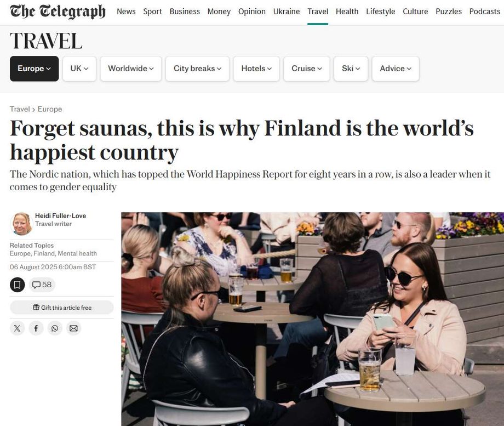Open the Puzzles section
Screen dimensions: 504x426
(x=449, y=12)
